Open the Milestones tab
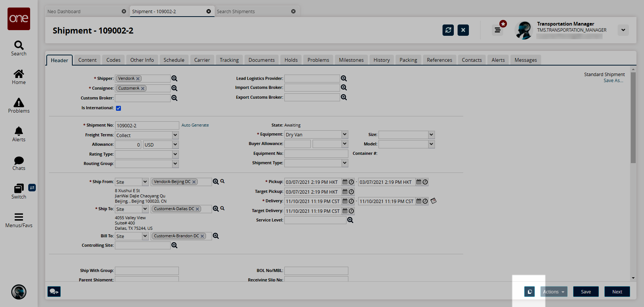The image size is (644, 307). [351, 60]
